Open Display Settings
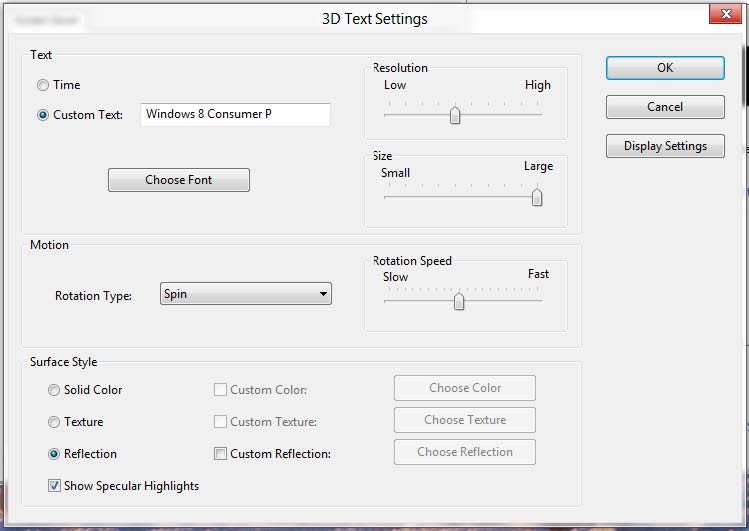This screenshot has height=531, width=749. click(x=665, y=146)
